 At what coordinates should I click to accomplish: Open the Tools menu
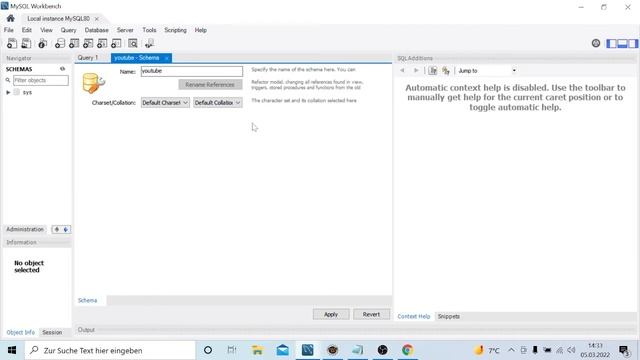[149, 30]
